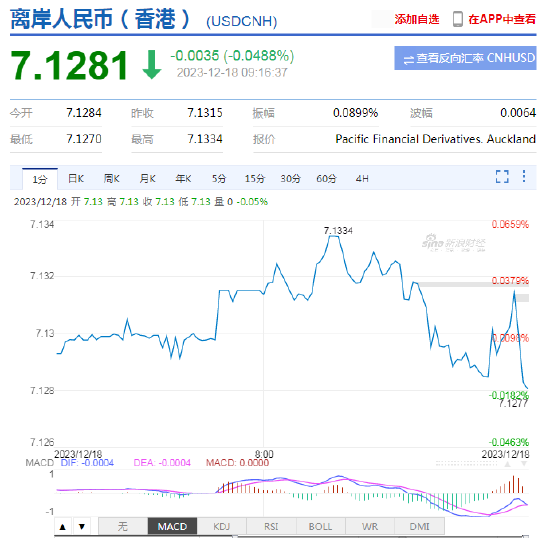Click the Sina Finance watermark logo
Viewport: 550px width, 538px height.
click(x=454, y=242)
